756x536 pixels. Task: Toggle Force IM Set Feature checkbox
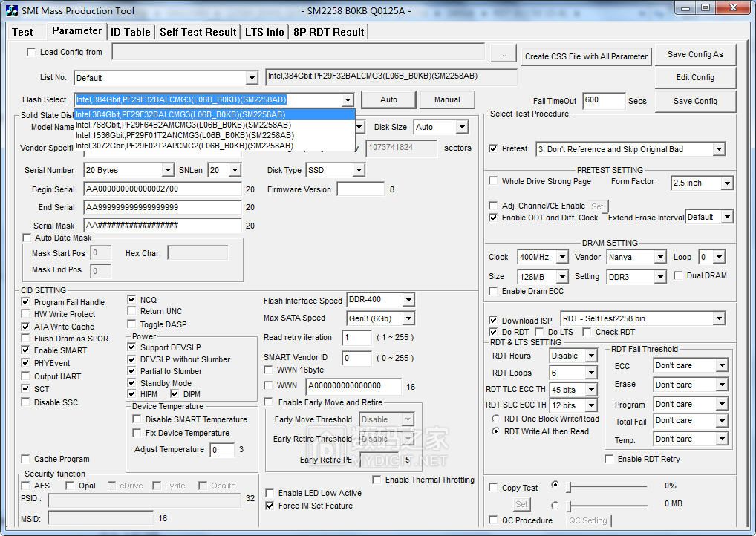pyautogui.click(x=270, y=506)
